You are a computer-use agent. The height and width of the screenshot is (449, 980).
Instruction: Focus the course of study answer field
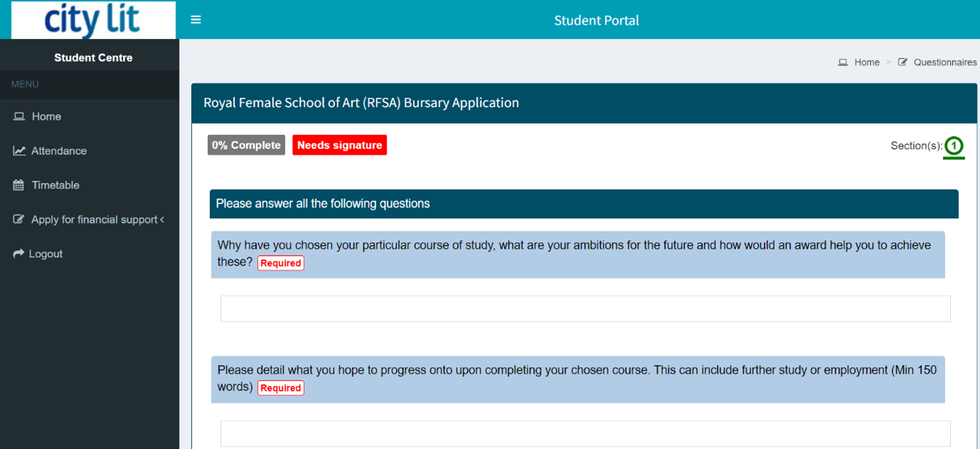point(585,309)
